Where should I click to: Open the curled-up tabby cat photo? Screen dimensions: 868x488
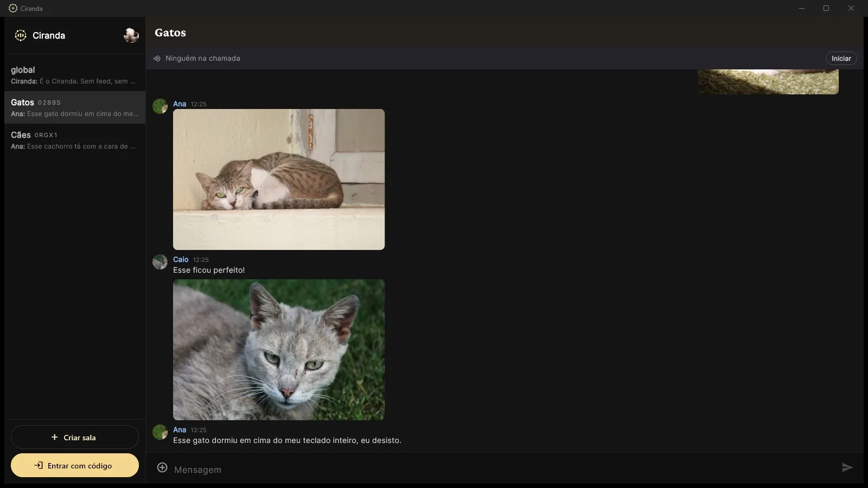279,179
